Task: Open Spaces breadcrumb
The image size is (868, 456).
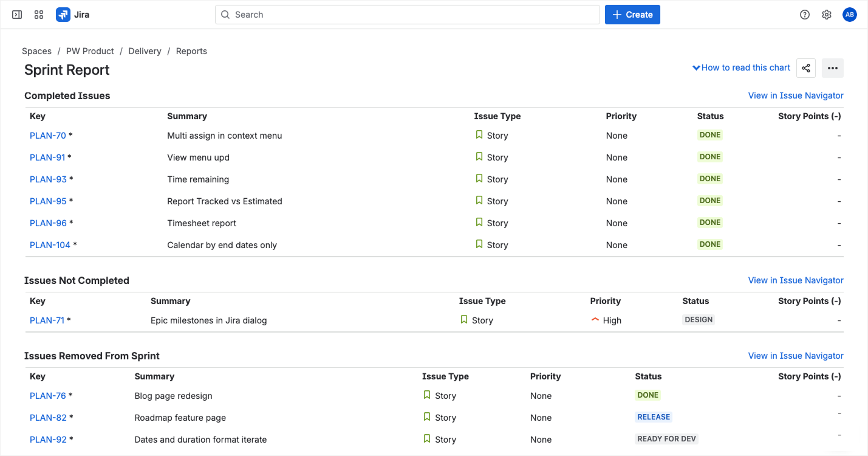Action: pyautogui.click(x=36, y=51)
